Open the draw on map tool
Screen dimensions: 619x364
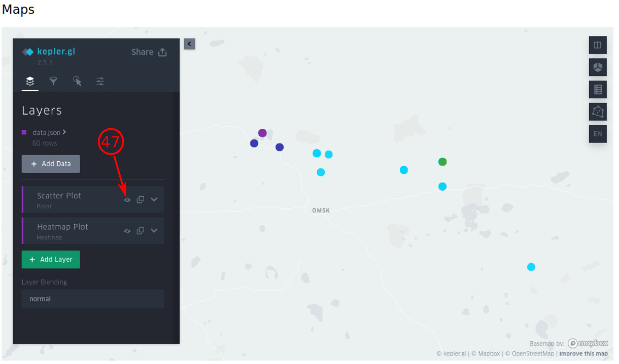(x=597, y=112)
